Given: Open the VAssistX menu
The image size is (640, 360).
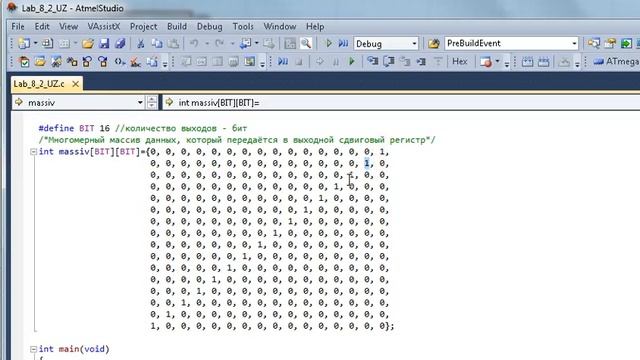Looking at the screenshot, I should pyautogui.click(x=104, y=27).
